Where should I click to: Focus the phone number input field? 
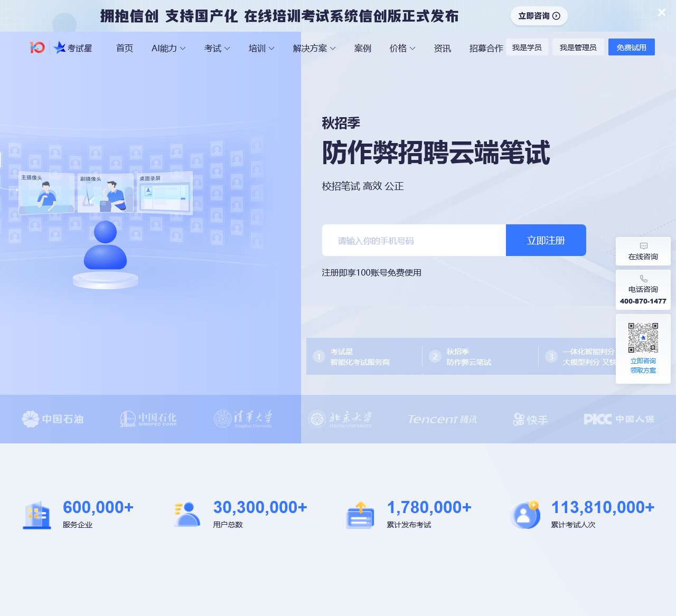point(414,241)
